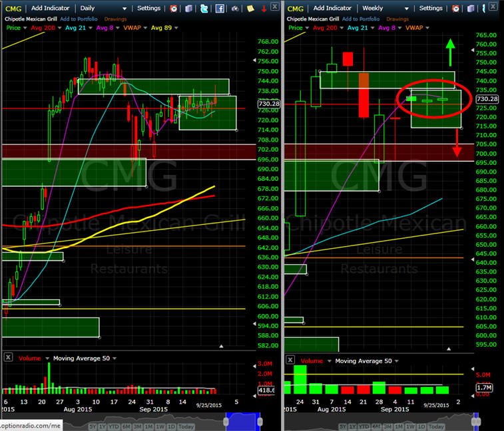Expand Avg 89 options in Daily chart
This screenshot has width=504, height=431.
tap(176, 28)
